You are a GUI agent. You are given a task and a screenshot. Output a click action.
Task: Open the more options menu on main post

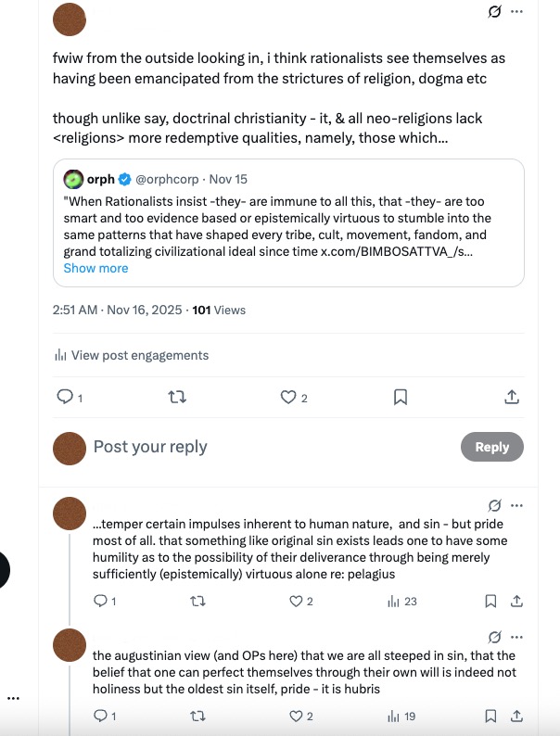517,11
